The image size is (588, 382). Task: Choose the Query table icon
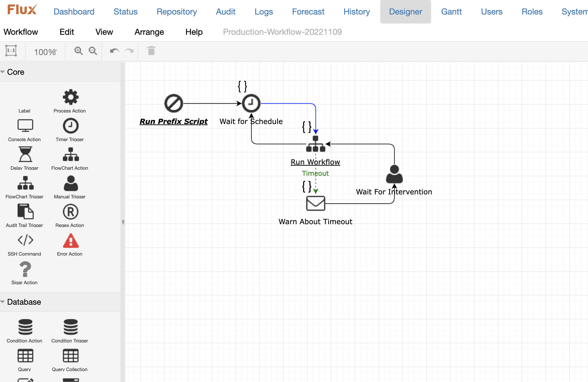[25, 356]
